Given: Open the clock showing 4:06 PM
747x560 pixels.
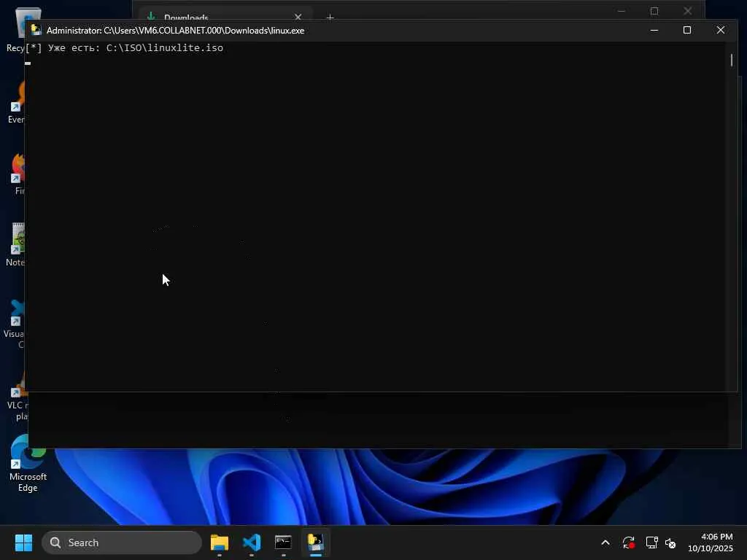Looking at the screenshot, I should pos(711,542).
